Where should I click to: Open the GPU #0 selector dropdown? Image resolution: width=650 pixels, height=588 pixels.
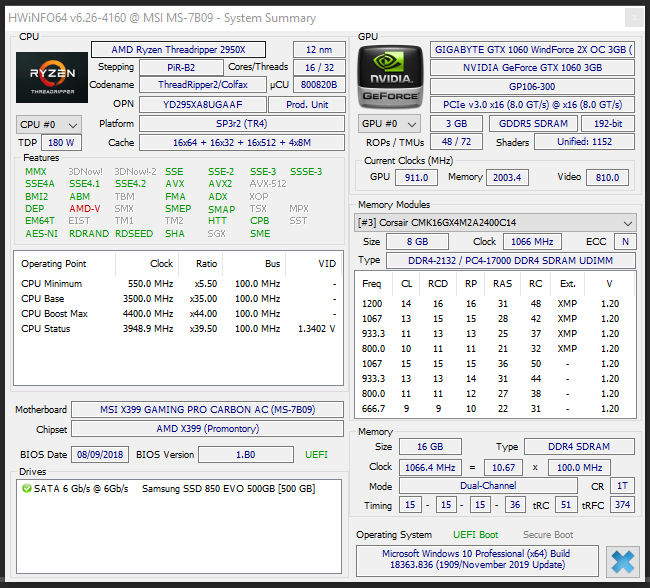pos(389,124)
